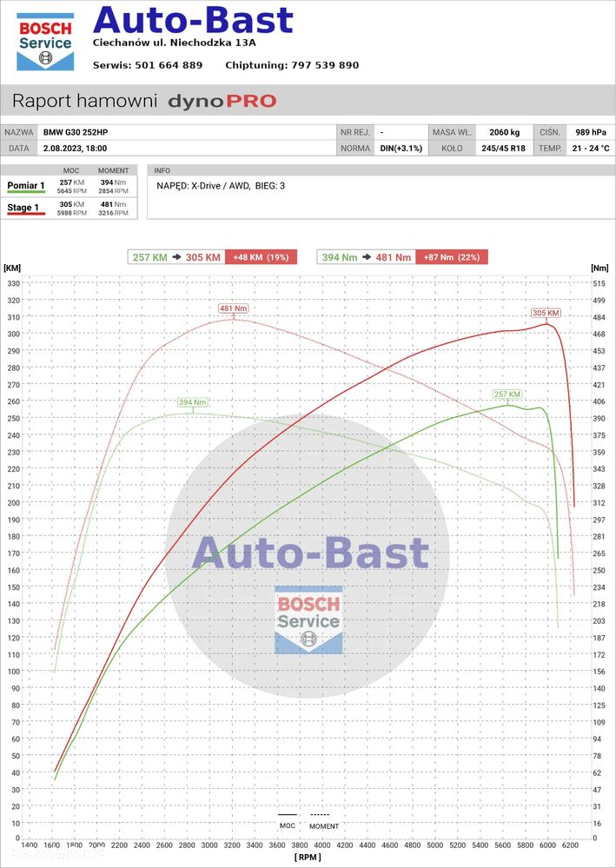The image size is (616, 868).
Task: Click the Auto-Bast company title
Action: click(193, 20)
